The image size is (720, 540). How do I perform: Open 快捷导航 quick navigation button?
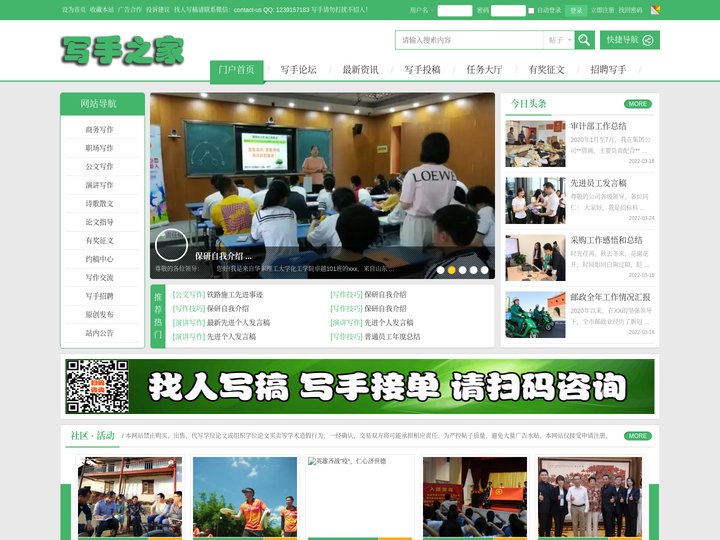[x=630, y=40]
